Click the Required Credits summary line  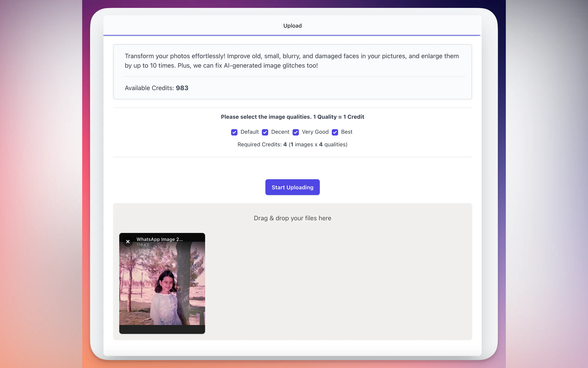point(292,145)
